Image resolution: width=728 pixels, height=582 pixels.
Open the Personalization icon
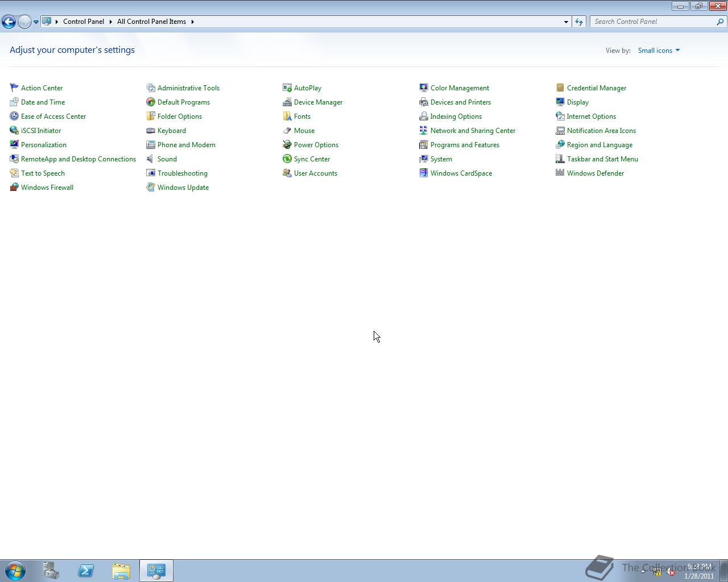14,144
